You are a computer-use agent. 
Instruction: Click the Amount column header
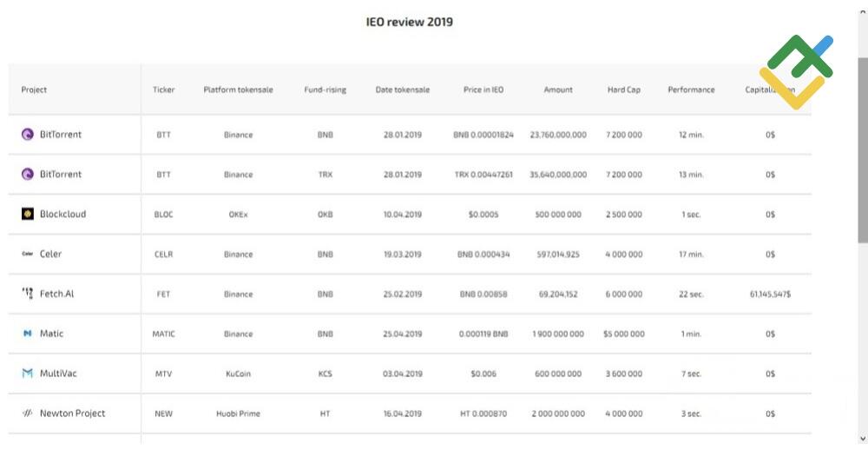pyautogui.click(x=558, y=89)
